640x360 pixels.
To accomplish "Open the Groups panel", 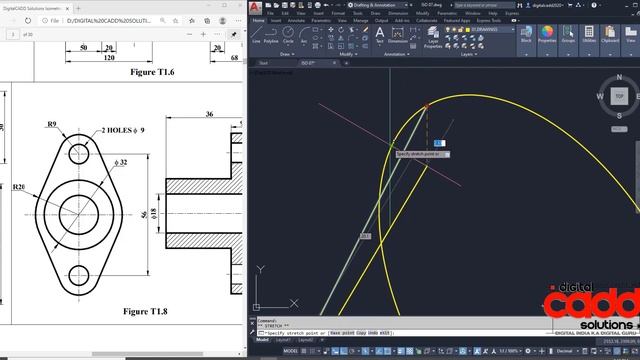I will [x=568, y=34].
